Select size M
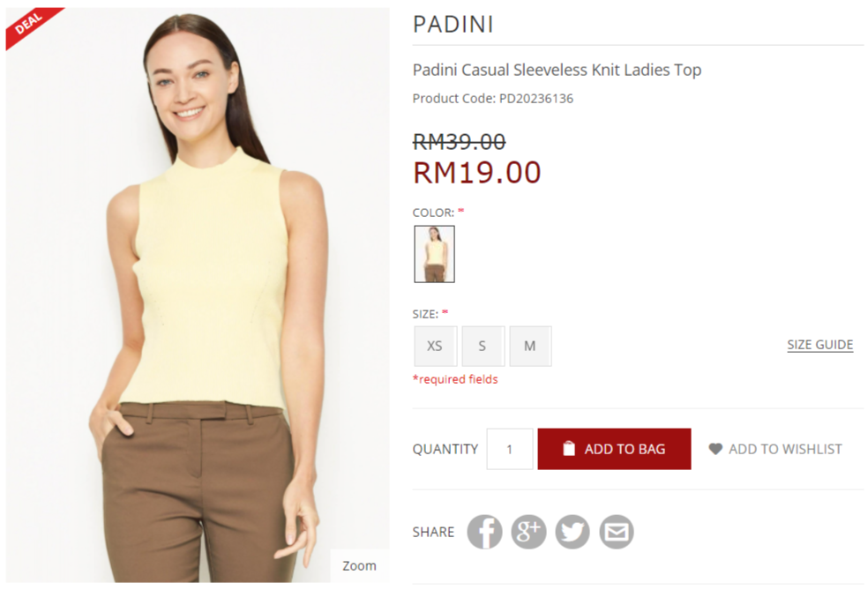 click(x=530, y=346)
